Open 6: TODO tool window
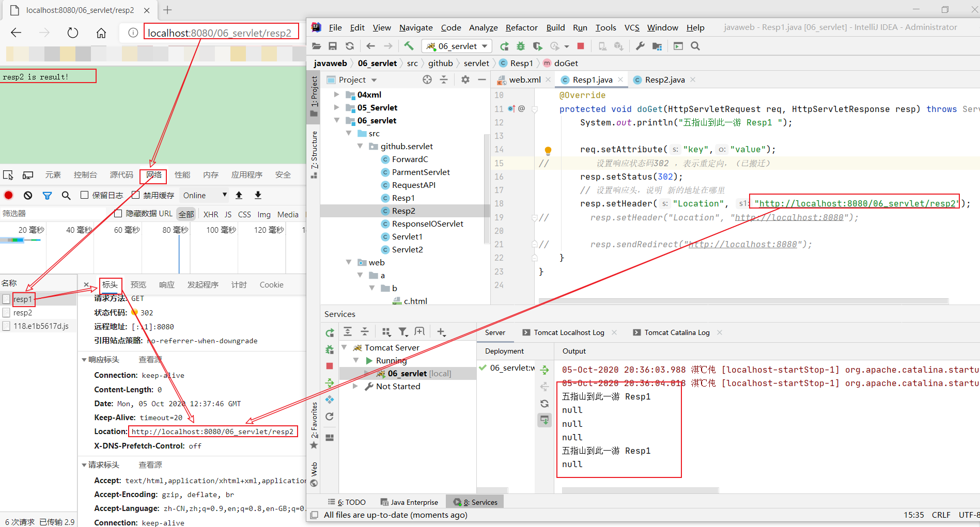980x527 pixels. click(x=347, y=502)
